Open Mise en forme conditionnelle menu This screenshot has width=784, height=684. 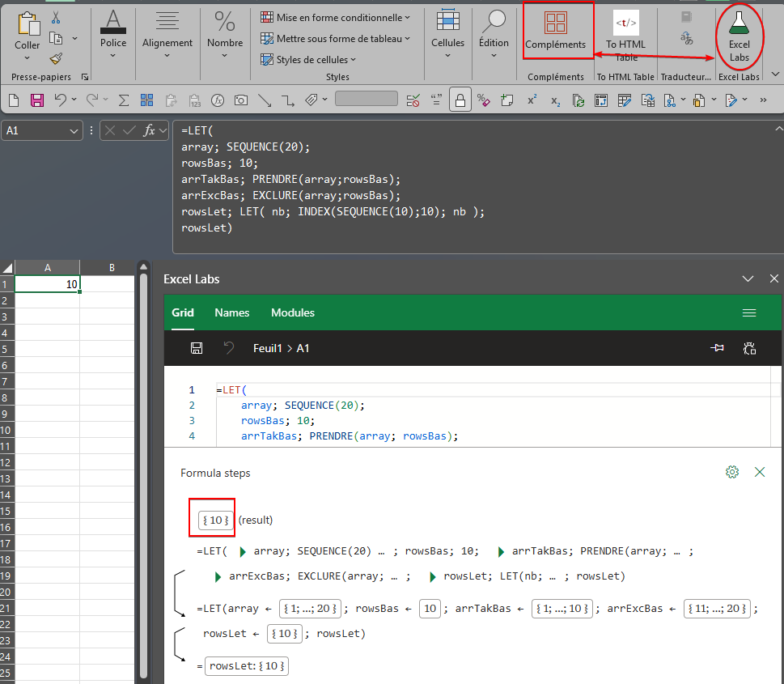pos(335,18)
